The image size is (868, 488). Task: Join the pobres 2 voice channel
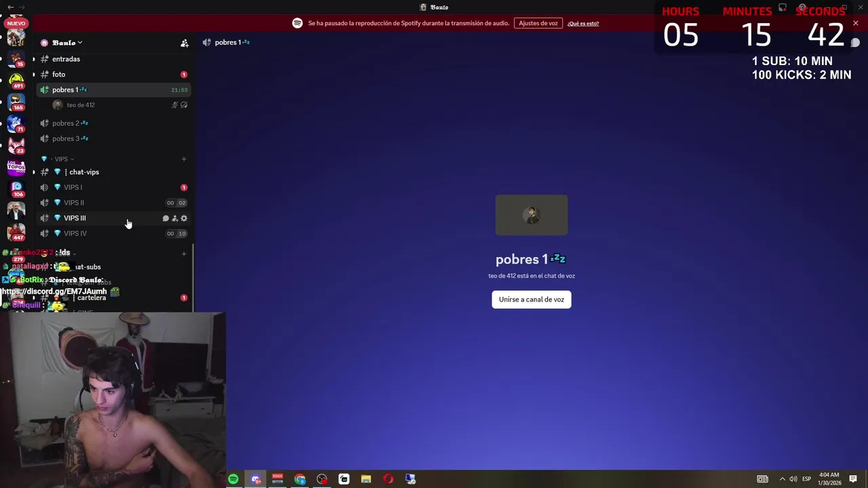point(113,123)
